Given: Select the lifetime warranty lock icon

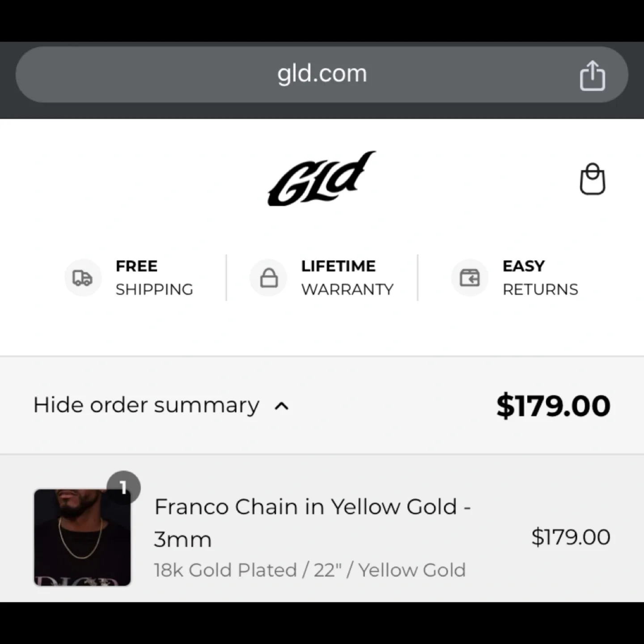Looking at the screenshot, I should (x=268, y=278).
